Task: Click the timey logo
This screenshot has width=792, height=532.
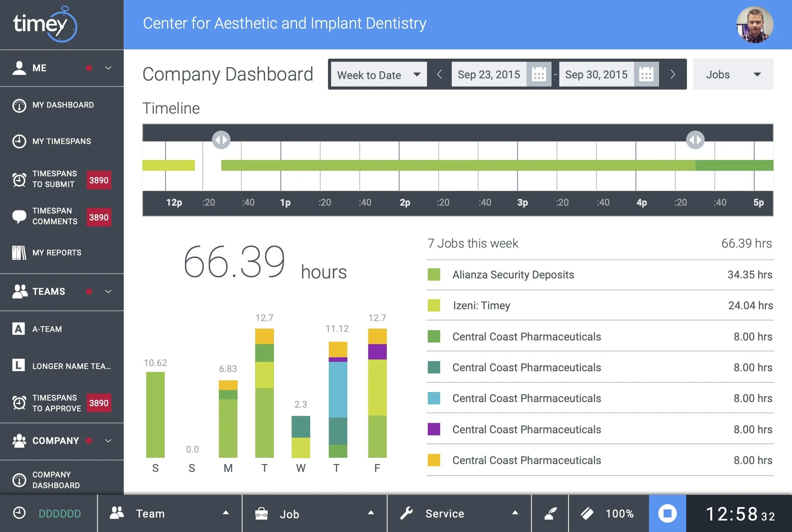Action: point(45,25)
